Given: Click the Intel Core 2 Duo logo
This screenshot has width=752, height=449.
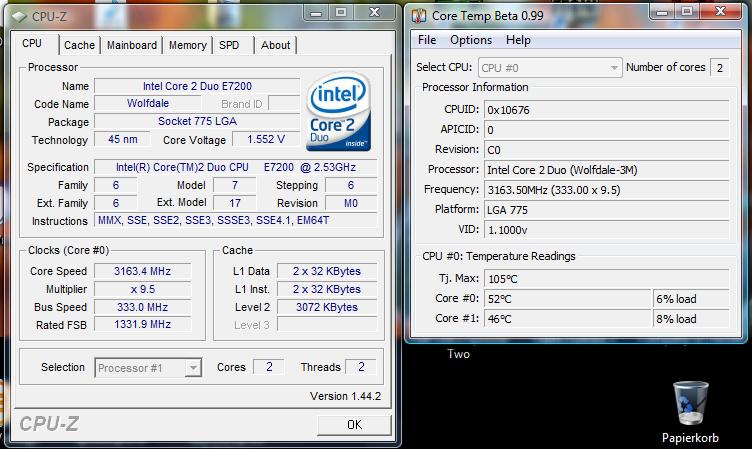Looking at the screenshot, I should [339, 112].
